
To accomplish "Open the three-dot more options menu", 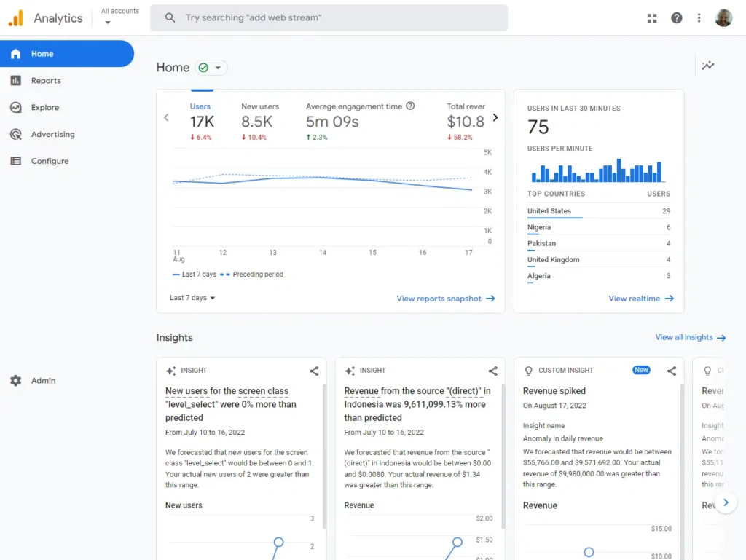I will click(x=699, y=18).
